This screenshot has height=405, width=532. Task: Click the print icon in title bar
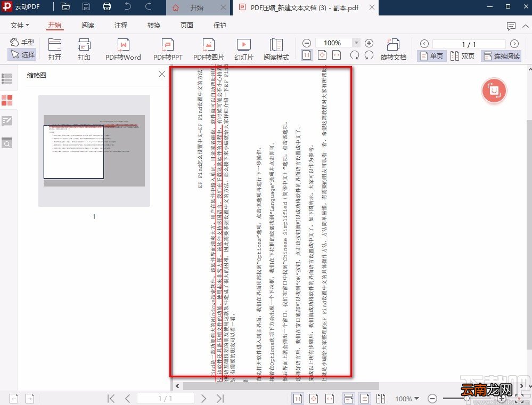(x=107, y=6)
